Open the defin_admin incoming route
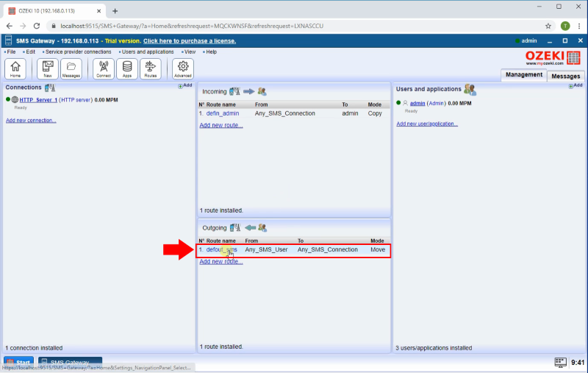The width and height of the screenshot is (588, 373). 223,113
